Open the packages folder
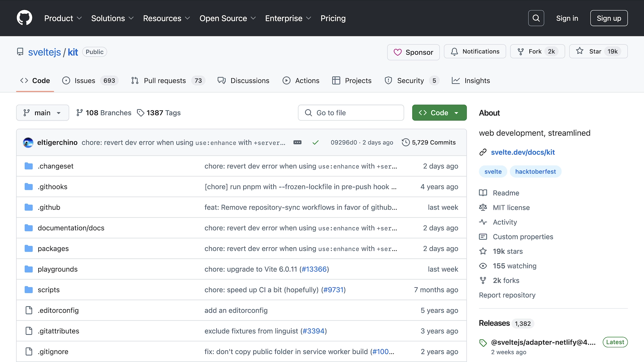The height and width of the screenshot is (362, 644). tap(53, 248)
